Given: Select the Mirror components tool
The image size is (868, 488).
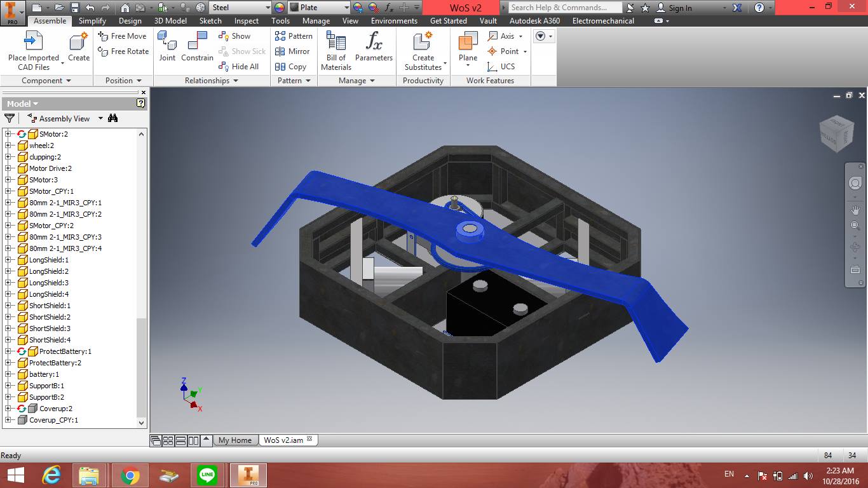Looking at the screenshot, I should click(x=293, y=51).
